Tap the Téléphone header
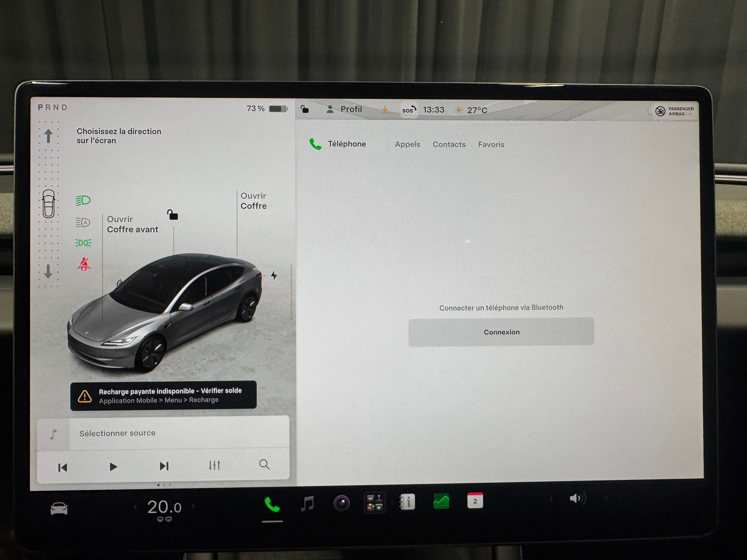Screen dimensions: 747x560 (x=337, y=144)
